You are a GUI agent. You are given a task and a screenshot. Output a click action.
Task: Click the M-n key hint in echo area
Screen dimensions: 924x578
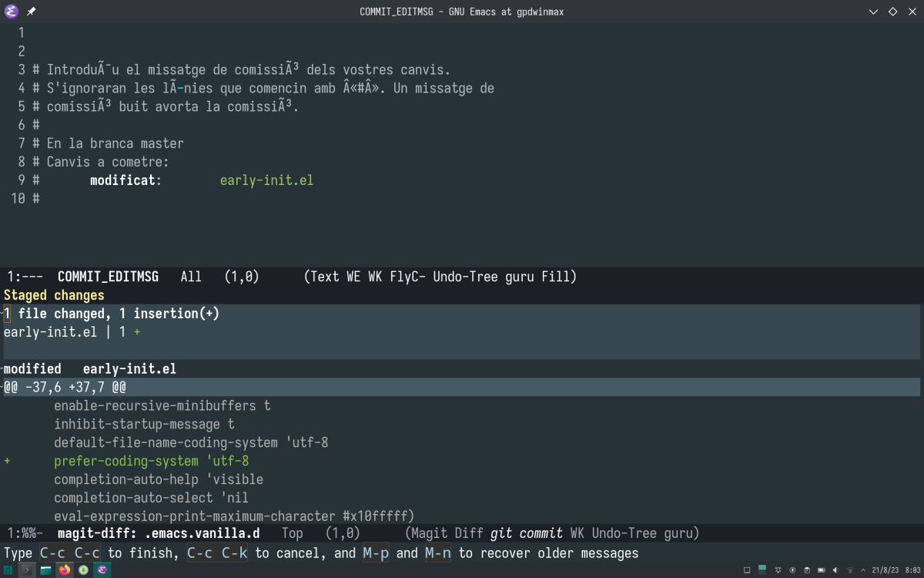click(x=438, y=553)
